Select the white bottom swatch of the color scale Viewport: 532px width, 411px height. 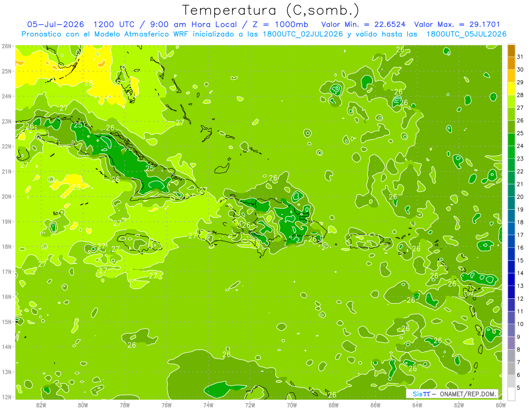(511, 393)
